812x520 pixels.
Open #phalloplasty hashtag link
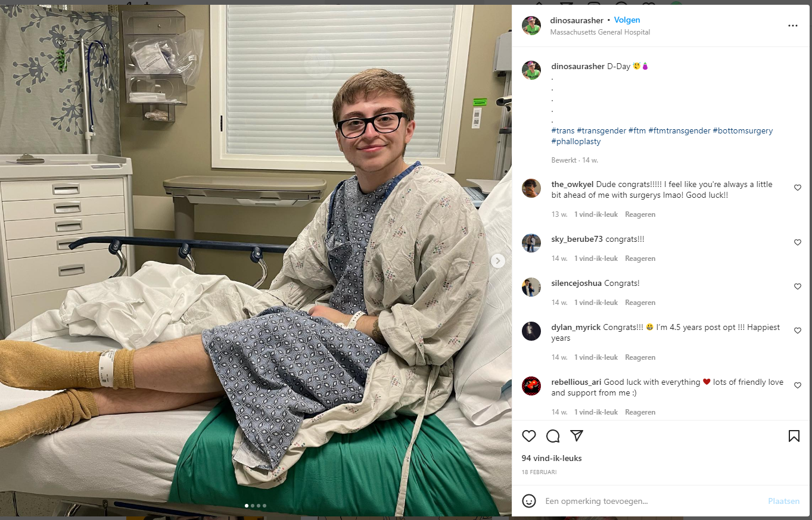pyautogui.click(x=576, y=142)
